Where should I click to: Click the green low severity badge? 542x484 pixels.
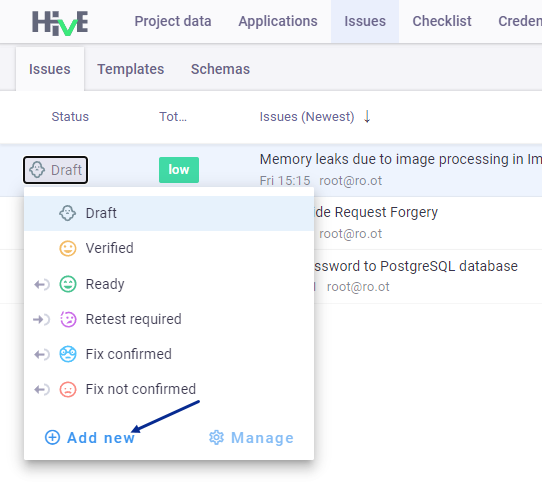pyautogui.click(x=179, y=170)
